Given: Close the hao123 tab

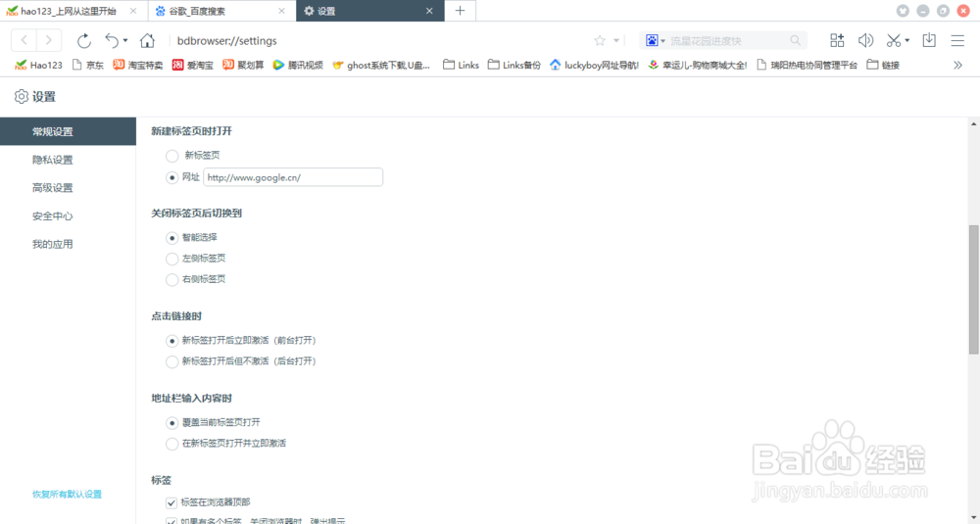Looking at the screenshot, I should pyautogui.click(x=133, y=11).
